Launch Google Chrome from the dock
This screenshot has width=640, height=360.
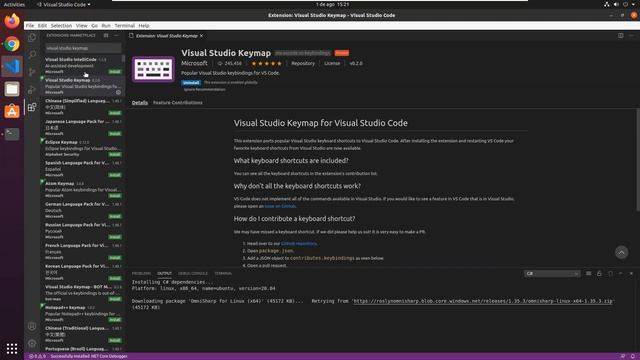[12, 44]
